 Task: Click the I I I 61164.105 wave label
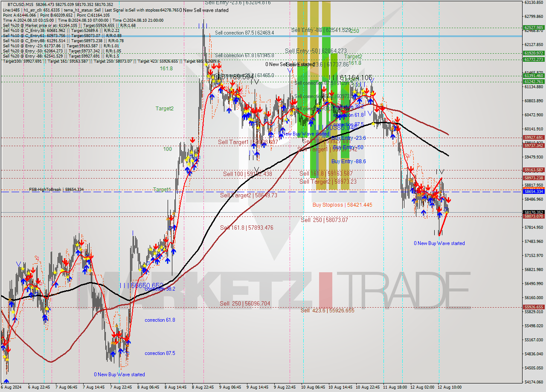coord(351,78)
